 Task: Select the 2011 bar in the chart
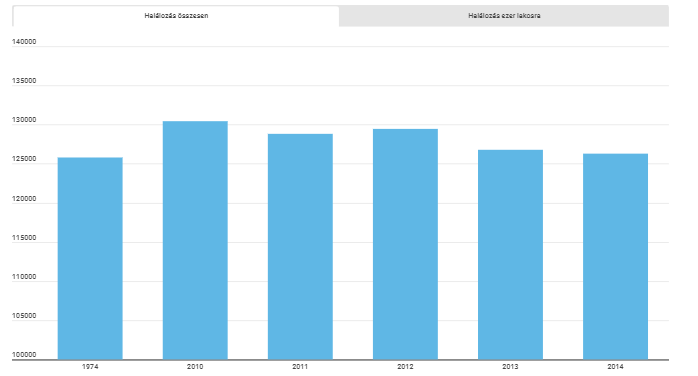click(x=300, y=247)
